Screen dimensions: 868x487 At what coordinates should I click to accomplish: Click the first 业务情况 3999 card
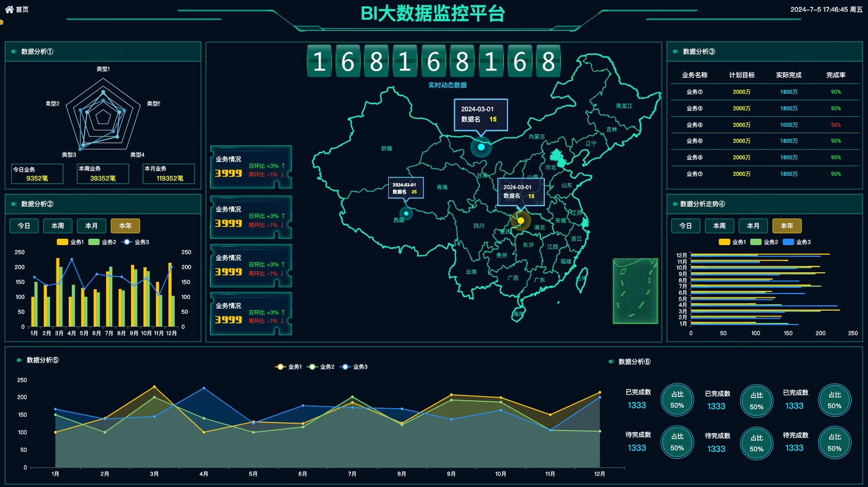[x=251, y=167]
